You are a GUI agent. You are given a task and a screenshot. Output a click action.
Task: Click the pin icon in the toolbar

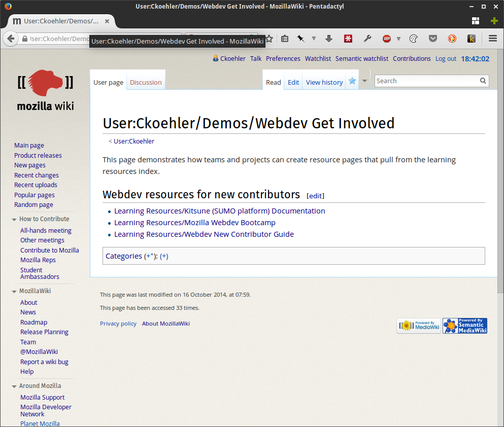[301, 39]
